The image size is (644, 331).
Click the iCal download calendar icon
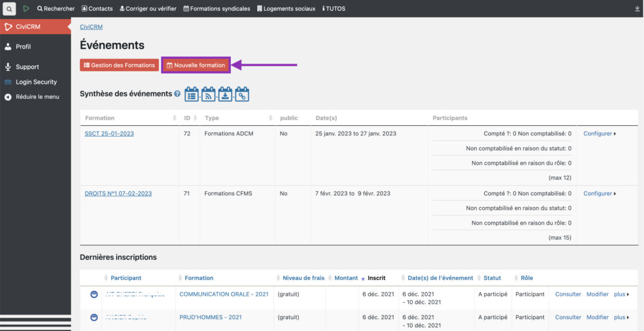(x=225, y=94)
